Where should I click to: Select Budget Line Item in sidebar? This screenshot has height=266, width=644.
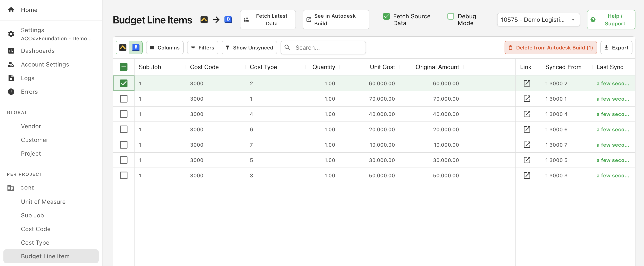[51, 256]
